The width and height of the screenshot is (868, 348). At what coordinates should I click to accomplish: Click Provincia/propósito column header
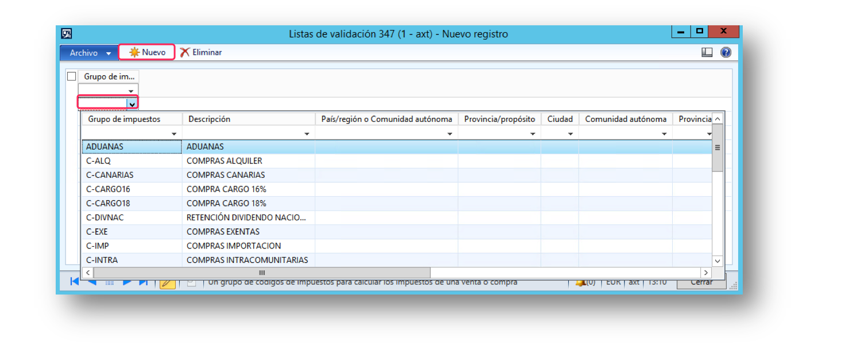point(499,119)
